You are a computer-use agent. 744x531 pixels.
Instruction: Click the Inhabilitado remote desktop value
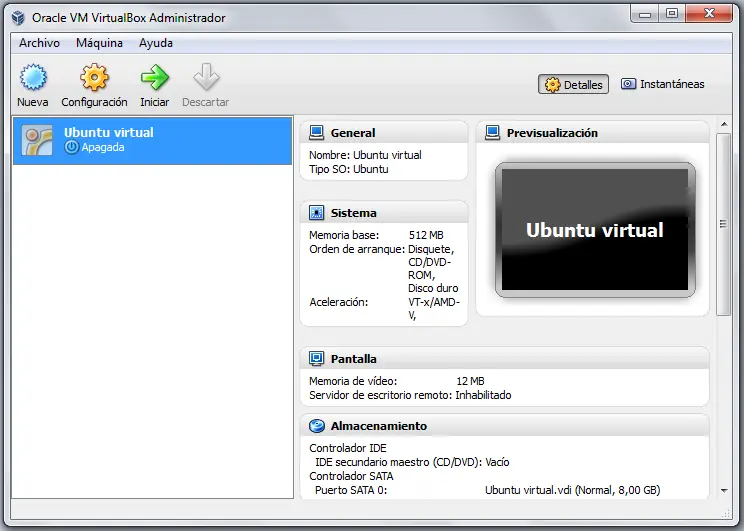(483, 395)
